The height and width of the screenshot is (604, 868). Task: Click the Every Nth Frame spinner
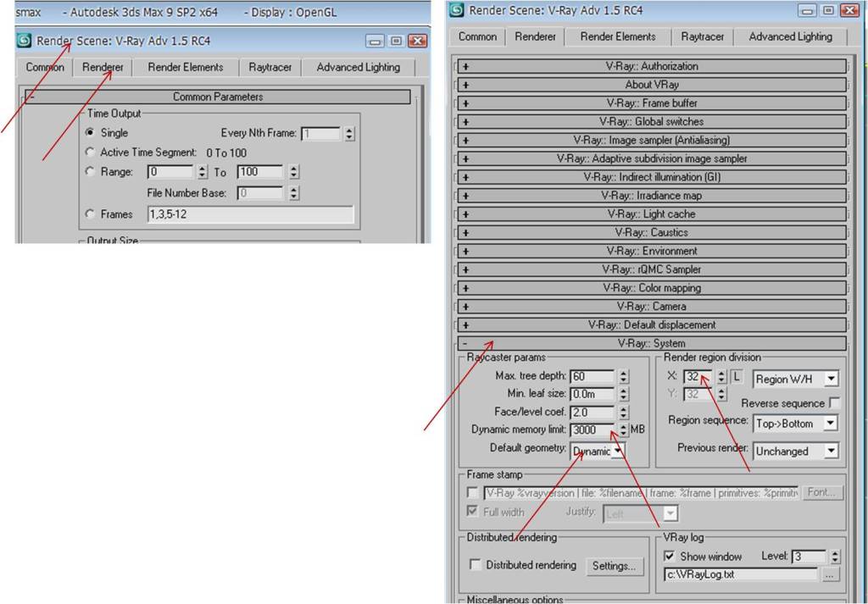(x=348, y=133)
